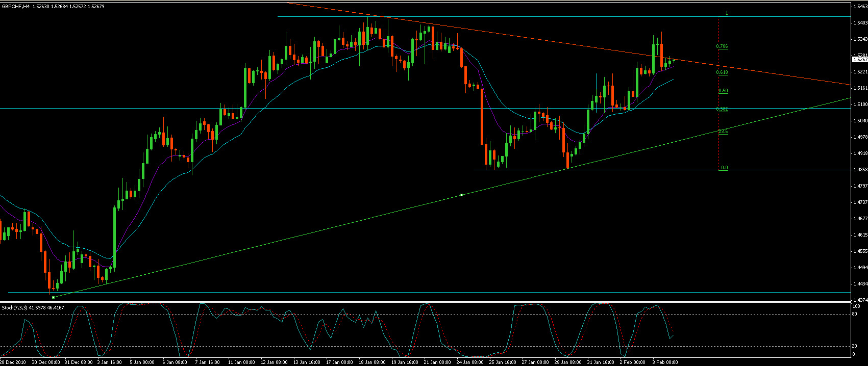The height and width of the screenshot is (366, 868).
Task: Click the 1.4858 price scale label
Action: (x=859, y=170)
